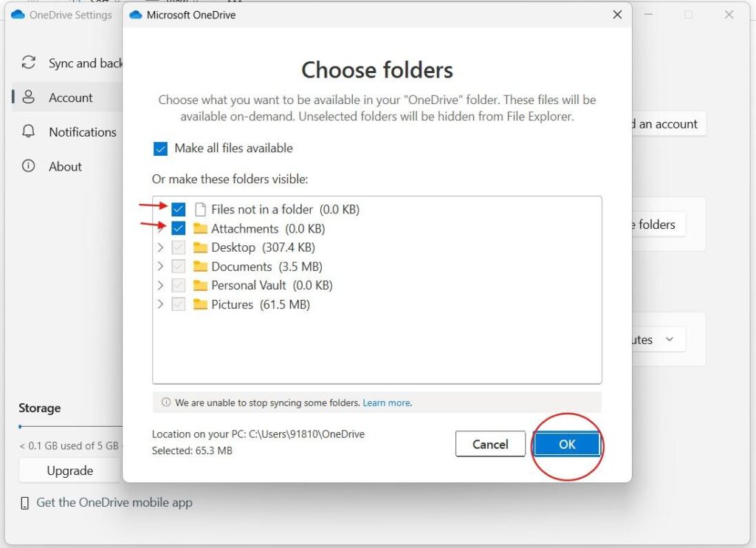Confirm folder selection with OK
The image size is (756, 548).
567,445
